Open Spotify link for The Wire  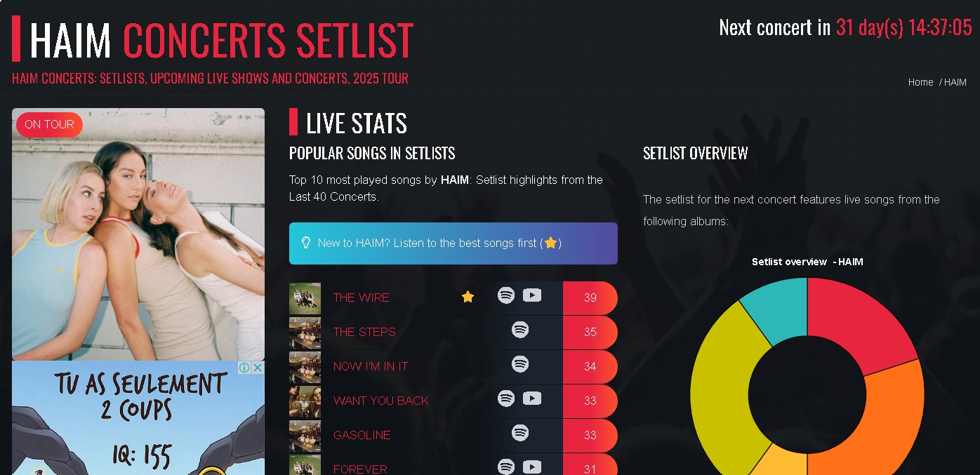pyautogui.click(x=506, y=295)
